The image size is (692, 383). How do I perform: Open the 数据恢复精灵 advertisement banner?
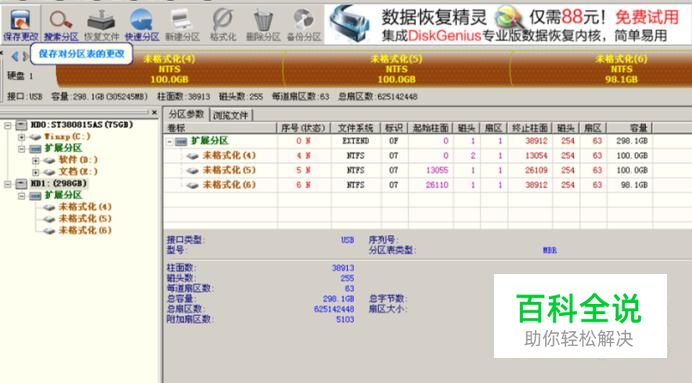pyautogui.click(x=508, y=24)
